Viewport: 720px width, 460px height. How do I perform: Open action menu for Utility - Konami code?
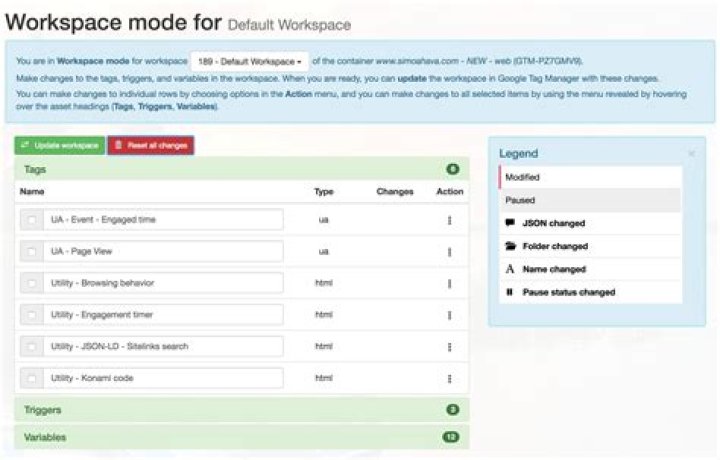[x=450, y=379]
